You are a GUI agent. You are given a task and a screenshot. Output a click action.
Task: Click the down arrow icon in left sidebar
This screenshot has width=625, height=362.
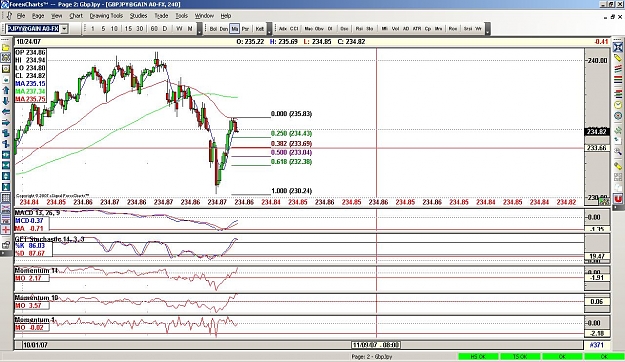[6, 101]
